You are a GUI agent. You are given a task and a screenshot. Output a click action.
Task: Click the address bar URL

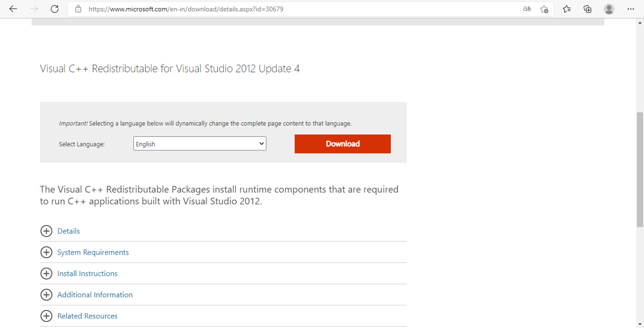tap(186, 9)
